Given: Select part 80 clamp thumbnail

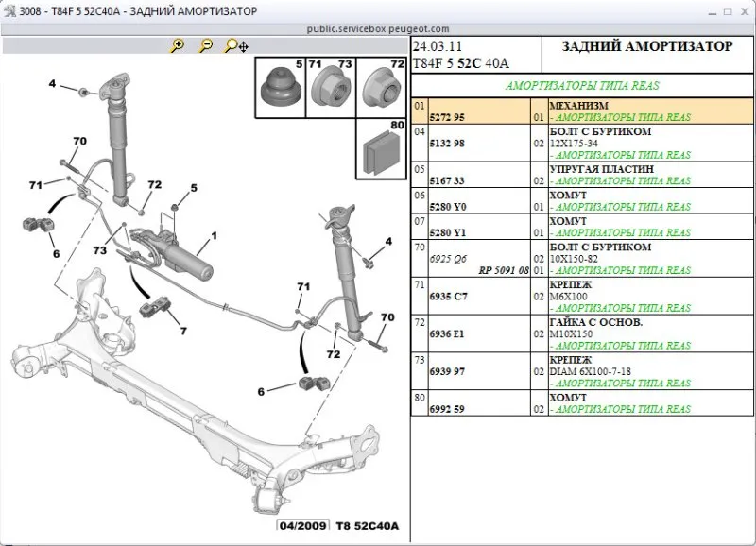Looking at the screenshot, I should pyautogui.click(x=381, y=149).
